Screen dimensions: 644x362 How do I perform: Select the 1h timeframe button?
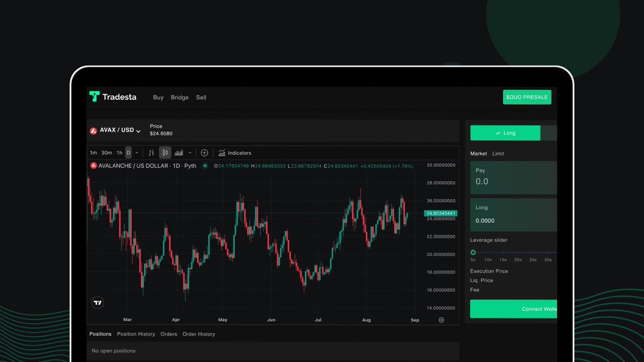[119, 153]
